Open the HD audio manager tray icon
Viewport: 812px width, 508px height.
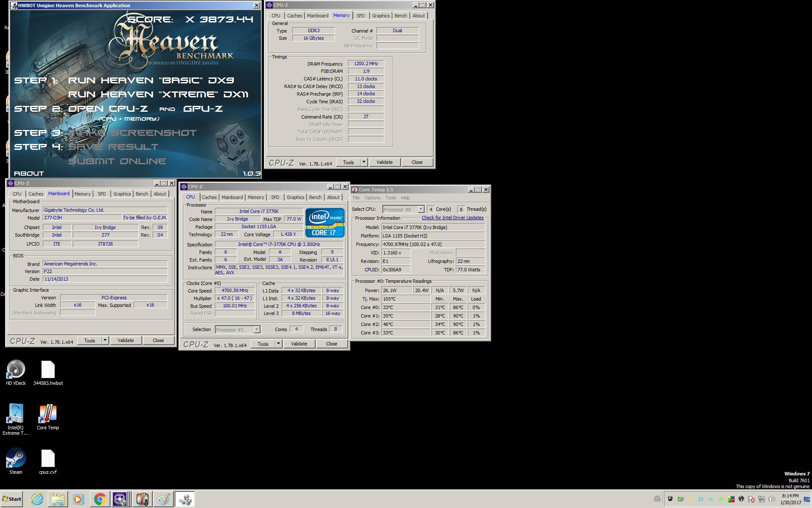[x=741, y=499]
